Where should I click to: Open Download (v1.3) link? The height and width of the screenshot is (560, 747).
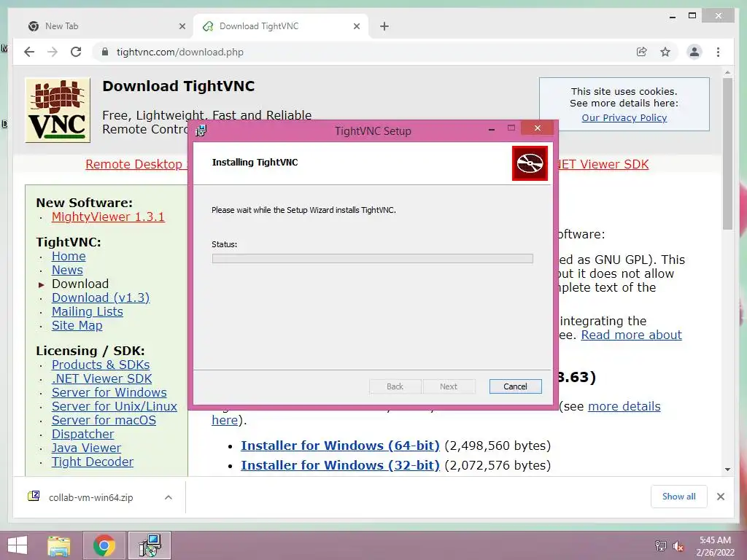101,297
